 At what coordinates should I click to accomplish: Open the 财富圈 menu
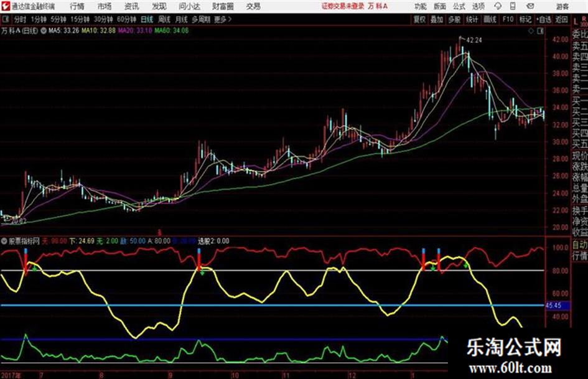(x=223, y=6)
